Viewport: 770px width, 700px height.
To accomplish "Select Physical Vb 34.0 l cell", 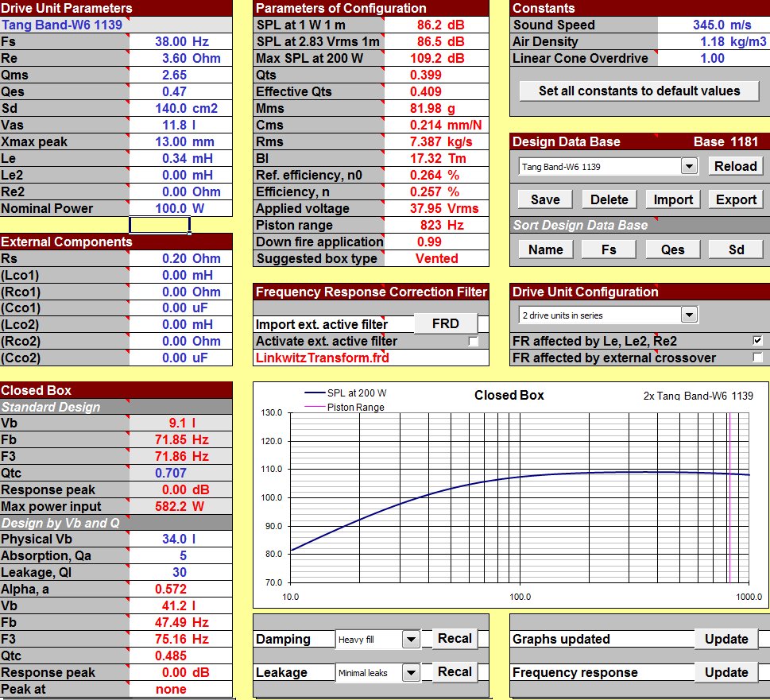I will click(180, 539).
